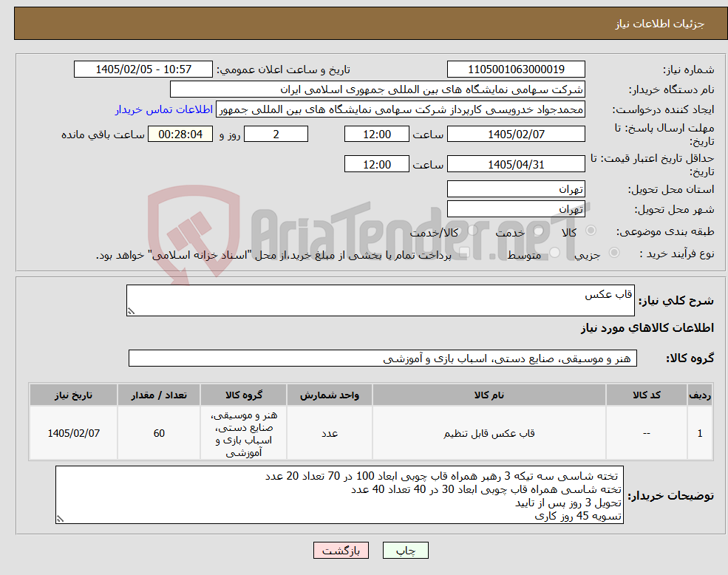Viewport: 728px width, 575px height.
Task: Click the need date cell 1405/02/07
Action: point(73,433)
